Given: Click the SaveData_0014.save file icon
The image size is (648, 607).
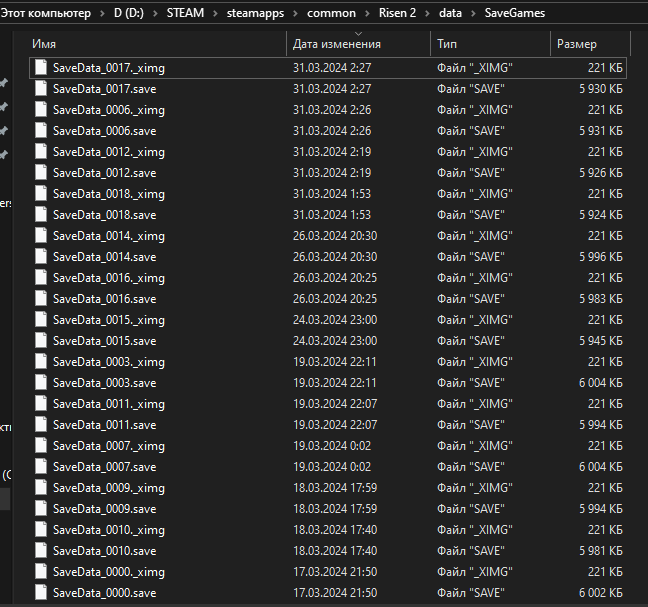Looking at the screenshot, I should (x=41, y=257).
